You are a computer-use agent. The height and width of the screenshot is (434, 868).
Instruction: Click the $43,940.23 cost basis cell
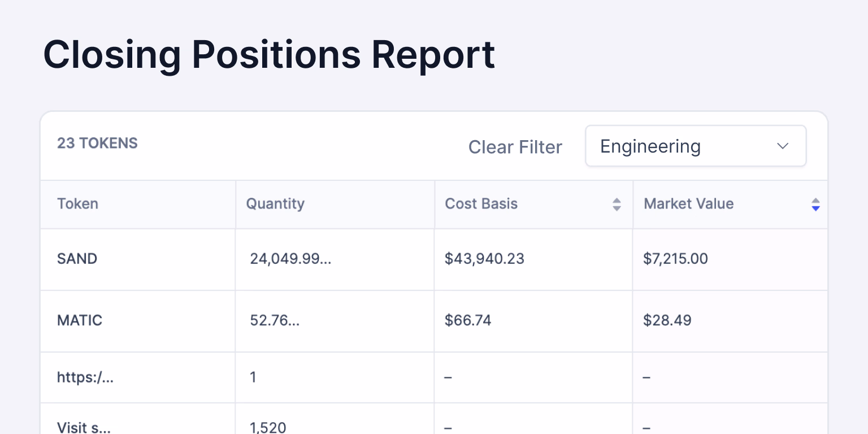pyautogui.click(x=484, y=259)
